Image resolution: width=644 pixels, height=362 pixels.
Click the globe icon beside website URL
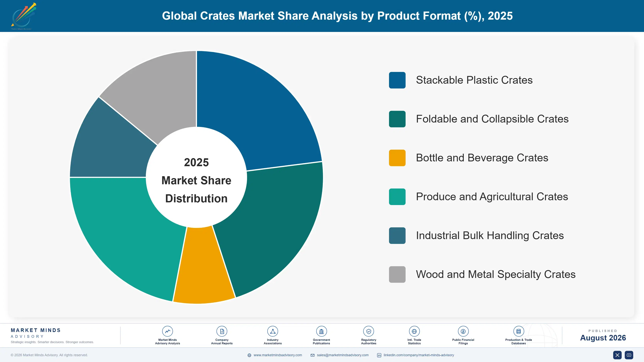tap(249, 355)
